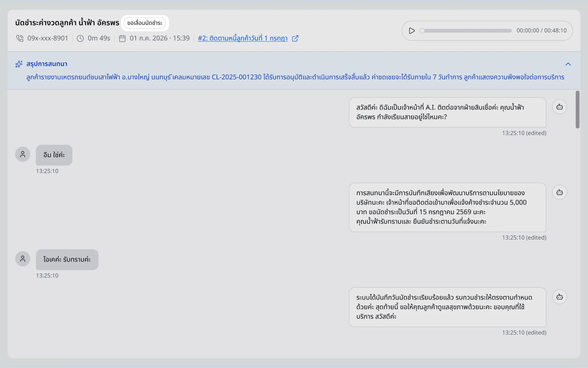Click the sparkle AI summary icon
The image size is (588, 368).
(x=19, y=64)
